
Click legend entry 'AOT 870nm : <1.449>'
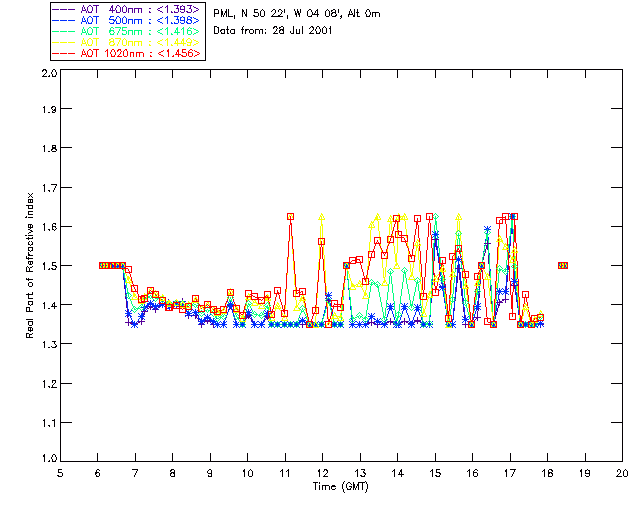127,42
